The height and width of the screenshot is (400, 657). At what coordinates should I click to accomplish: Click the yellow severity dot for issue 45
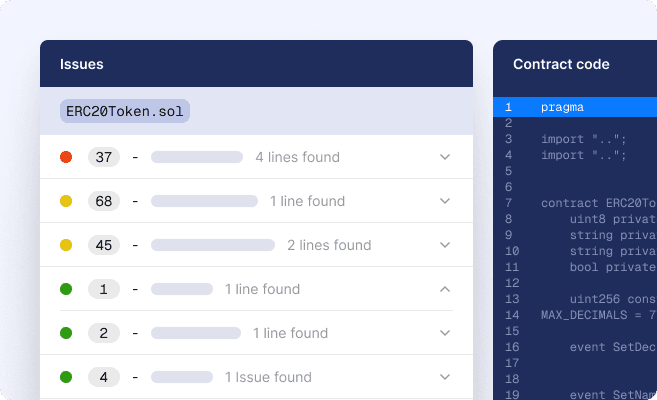[66, 245]
